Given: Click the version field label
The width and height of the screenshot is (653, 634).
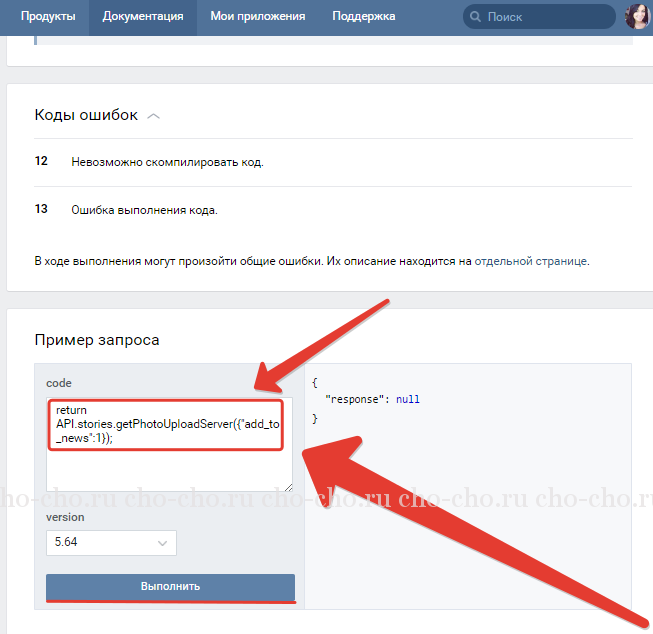Looking at the screenshot, I should tap(65, 517).
